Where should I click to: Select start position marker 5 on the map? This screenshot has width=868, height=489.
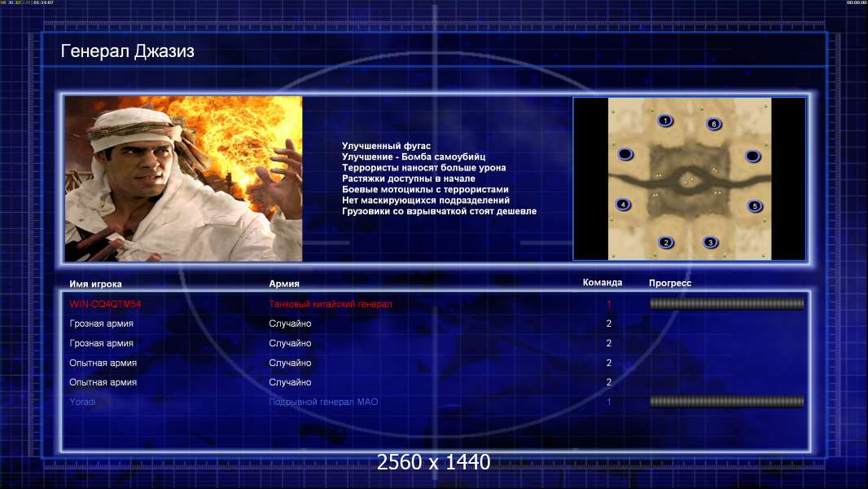(x=755, y=206)
